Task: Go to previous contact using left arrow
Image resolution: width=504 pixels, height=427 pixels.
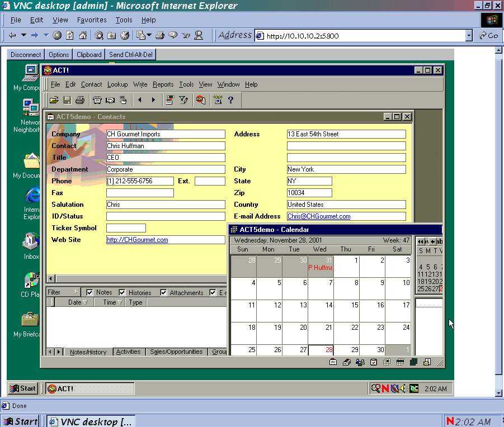Action: [139, 100]
